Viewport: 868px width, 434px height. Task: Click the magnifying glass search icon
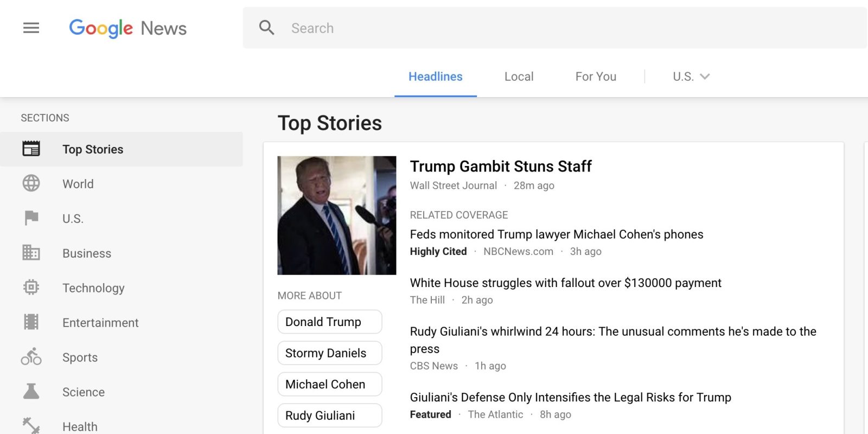[266, 28]
